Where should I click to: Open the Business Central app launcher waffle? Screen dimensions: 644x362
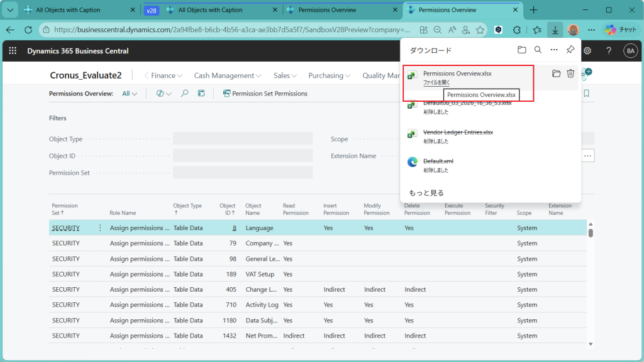click(x=13, y=51)
